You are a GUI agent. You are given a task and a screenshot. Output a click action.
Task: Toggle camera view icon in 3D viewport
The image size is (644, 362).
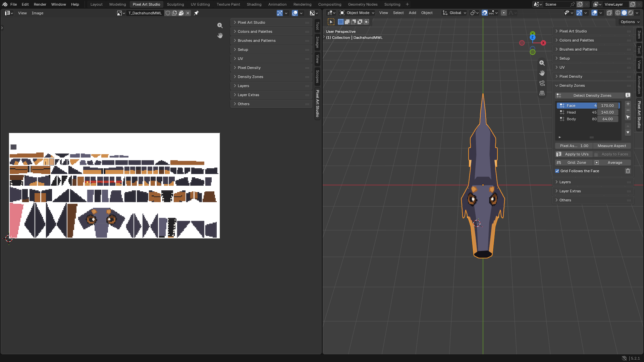tap(542, 83)
